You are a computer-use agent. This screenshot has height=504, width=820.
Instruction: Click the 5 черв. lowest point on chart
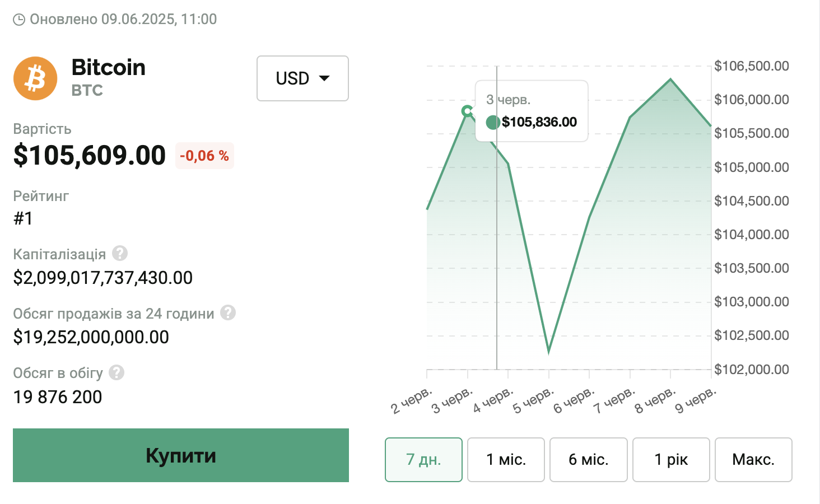coord(549,352)
